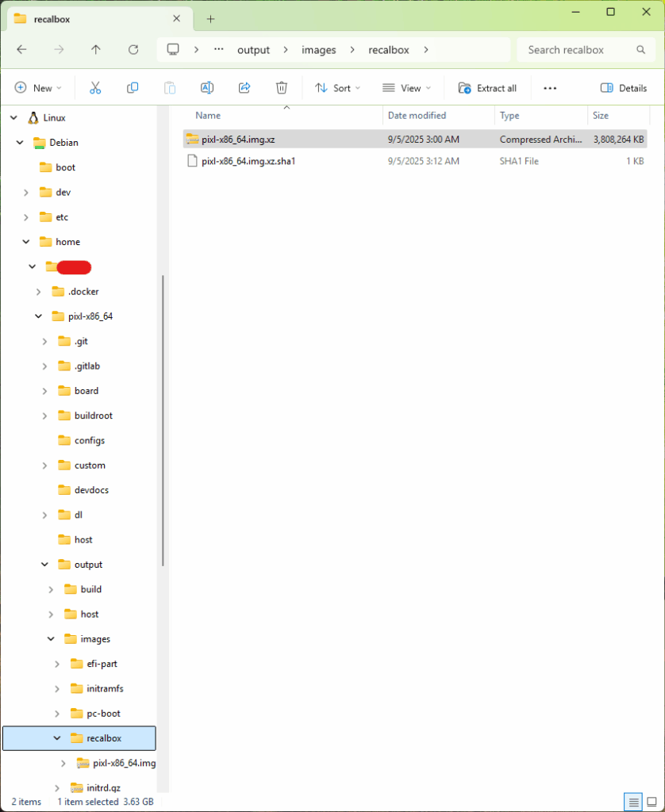Click the output breadcrumb in address bar
The width and height of the screenshot is (665, 812).
[253, 50]
